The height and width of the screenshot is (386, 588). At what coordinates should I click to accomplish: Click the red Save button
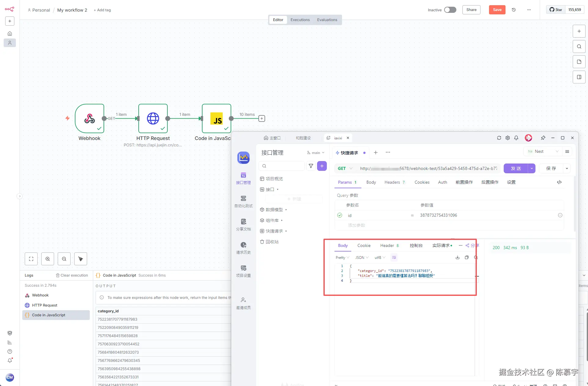click(497, 10)
